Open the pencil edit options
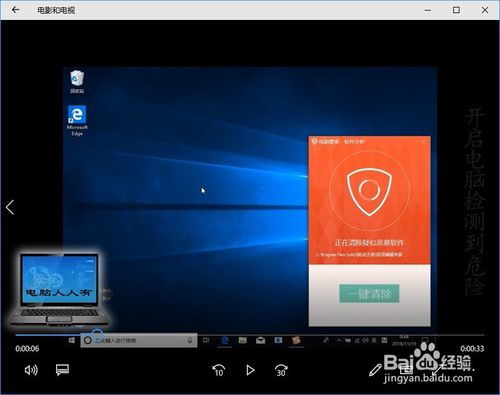Viewport: 500px width, 395px height. pos(375,370)
